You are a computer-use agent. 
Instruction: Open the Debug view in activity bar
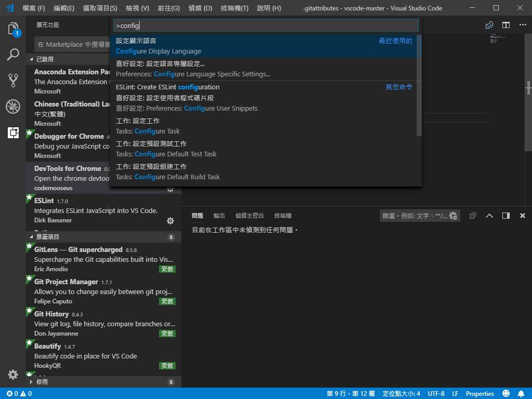tap(13, 107)
